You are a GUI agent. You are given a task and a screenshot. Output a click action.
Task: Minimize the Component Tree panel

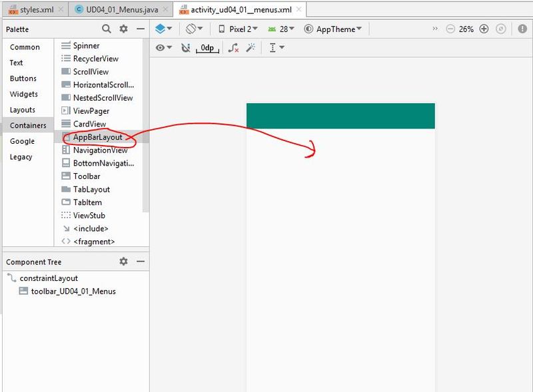point(141,262)
